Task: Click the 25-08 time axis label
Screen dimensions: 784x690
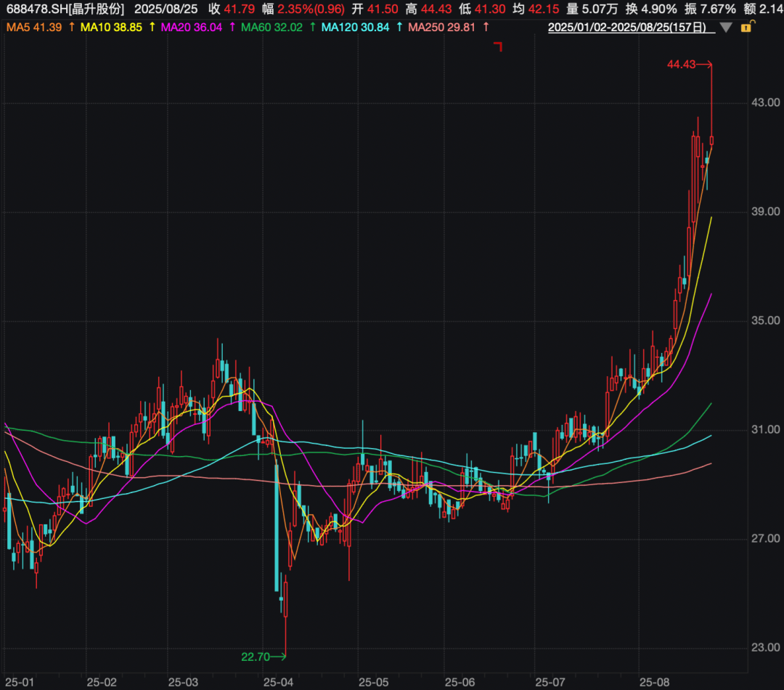Action: pos(655,683)
